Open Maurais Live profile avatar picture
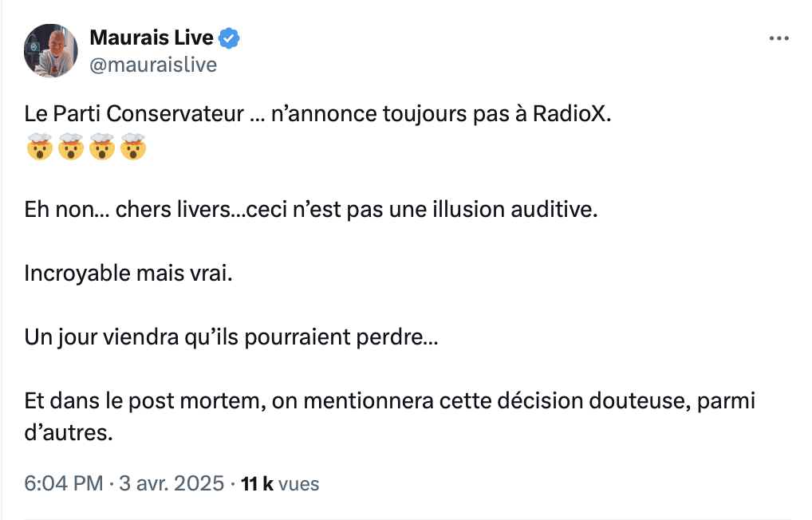The width and height of the screenshot is (812, 520). (x=51, y=51)
